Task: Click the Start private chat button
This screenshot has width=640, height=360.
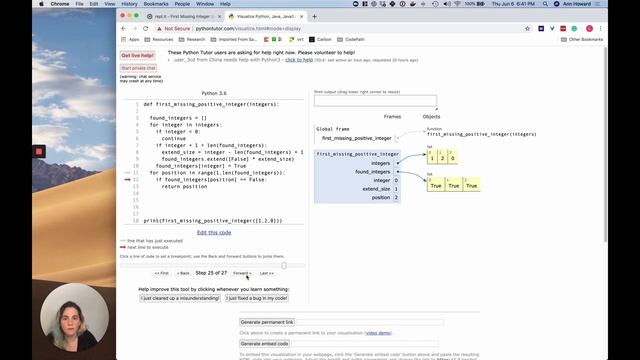Action: coord(138,68)
